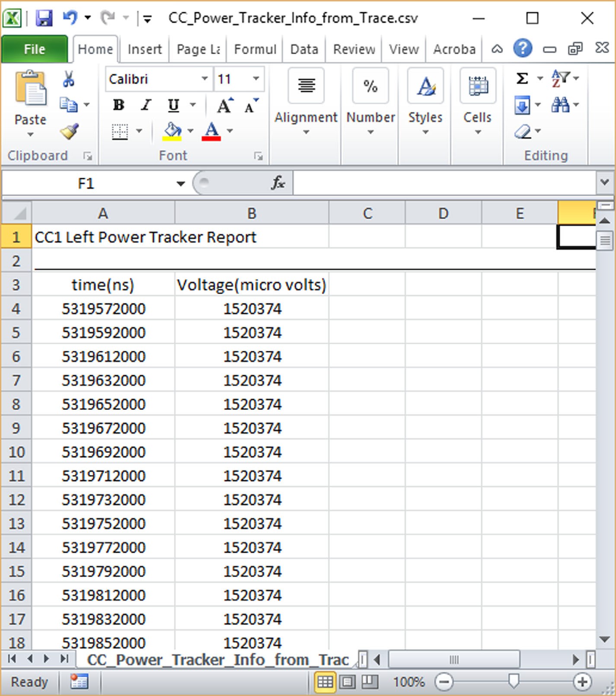Image resolution: width=616 pixels, height=696 pixels.
Task: Toggle Italic formatting
Action: coord(146,105)
